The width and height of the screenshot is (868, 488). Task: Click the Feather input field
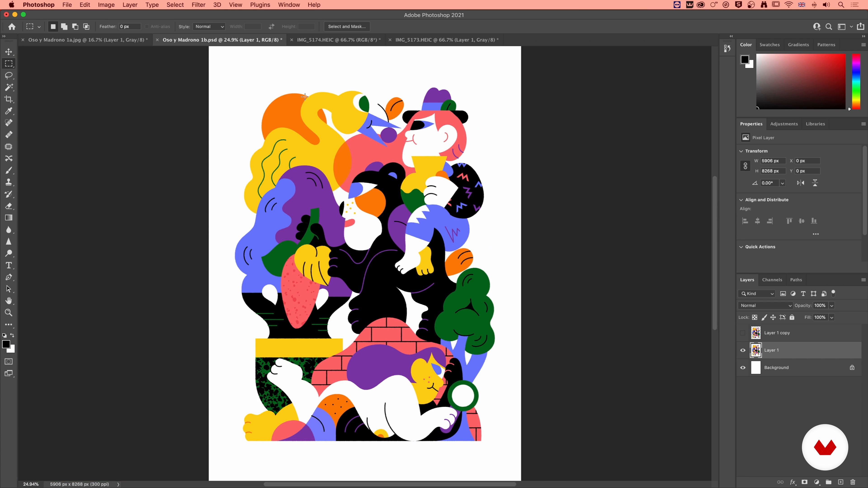pyautogui.click(x=130, y=27)
